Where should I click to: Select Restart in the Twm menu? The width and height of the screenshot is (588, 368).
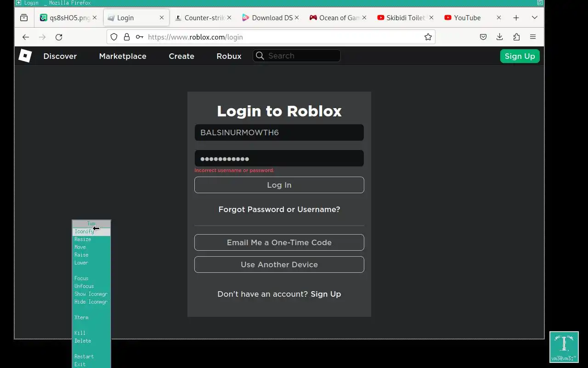pyautogui.click(x=91, y=356)
